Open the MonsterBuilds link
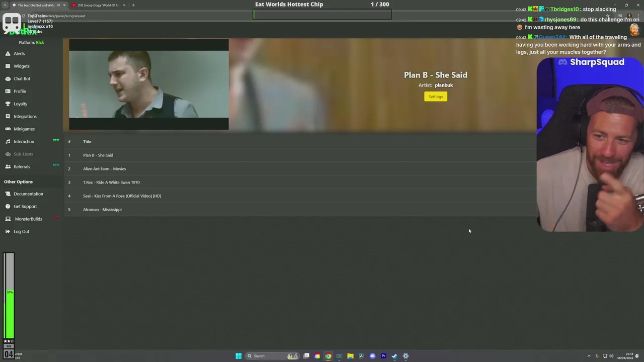 28,219
